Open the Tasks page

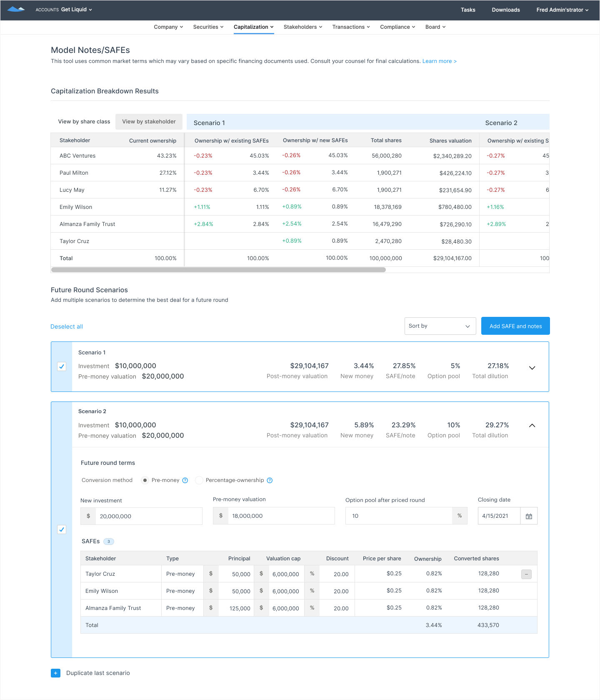468,10
